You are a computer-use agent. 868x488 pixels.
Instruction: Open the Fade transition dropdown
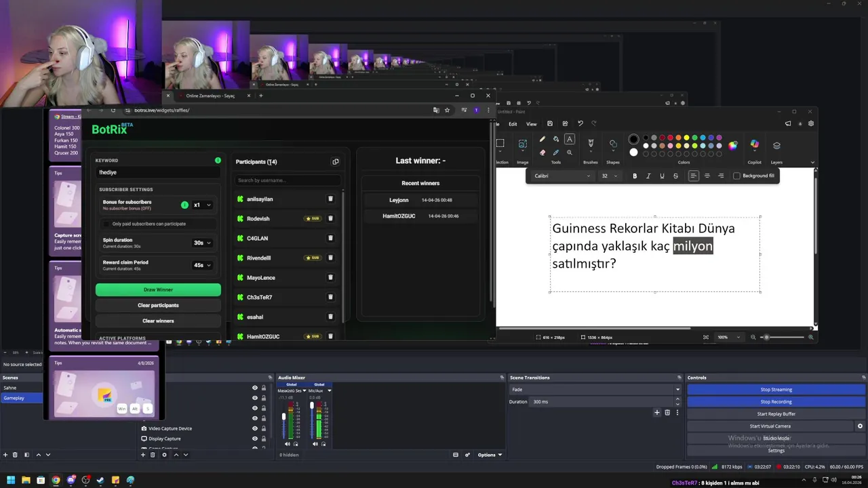(x=595, y=390)
